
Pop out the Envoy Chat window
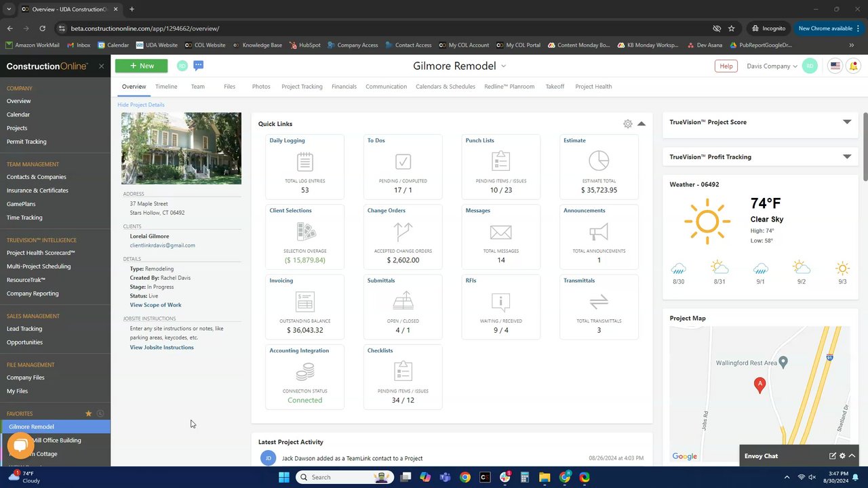point(832,456)
